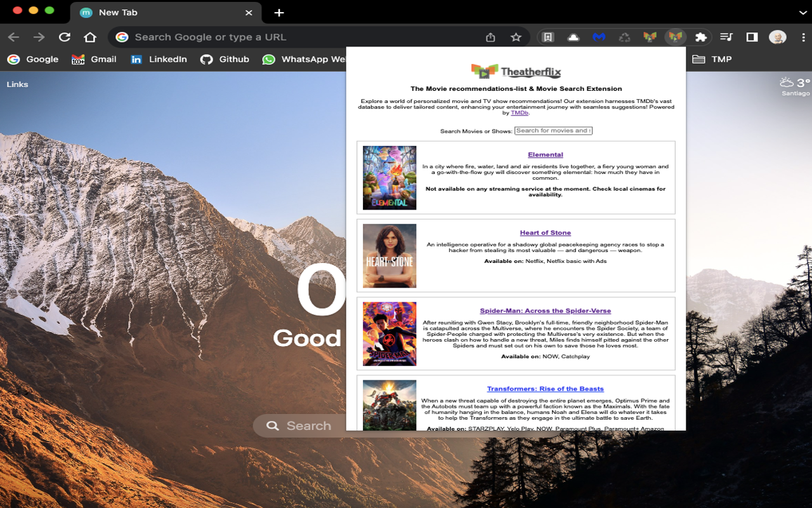The height and width of the screenshot is (508, 812).
Task: Close the New Tab tab
Action: click(x=249, y=13)
